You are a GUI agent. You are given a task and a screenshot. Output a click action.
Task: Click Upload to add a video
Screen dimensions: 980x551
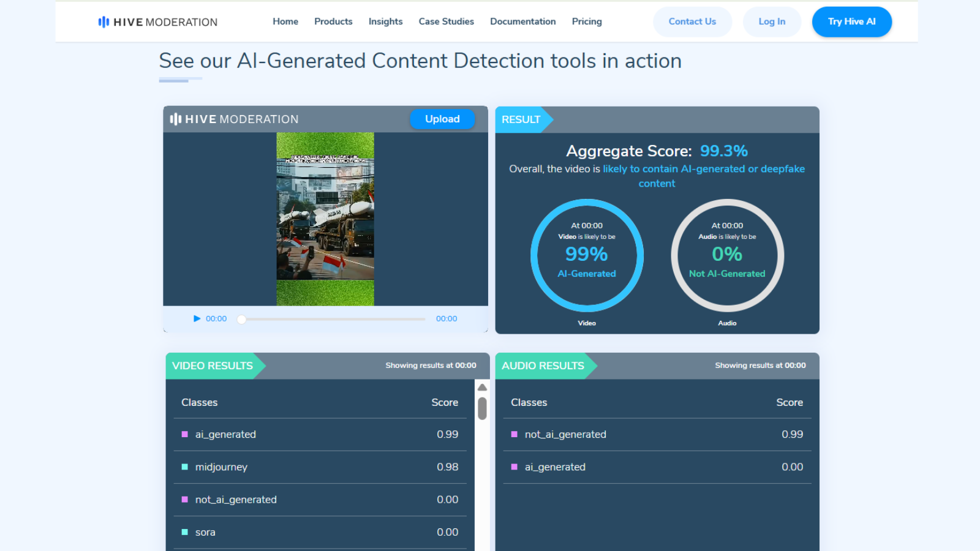click(442, 119)
